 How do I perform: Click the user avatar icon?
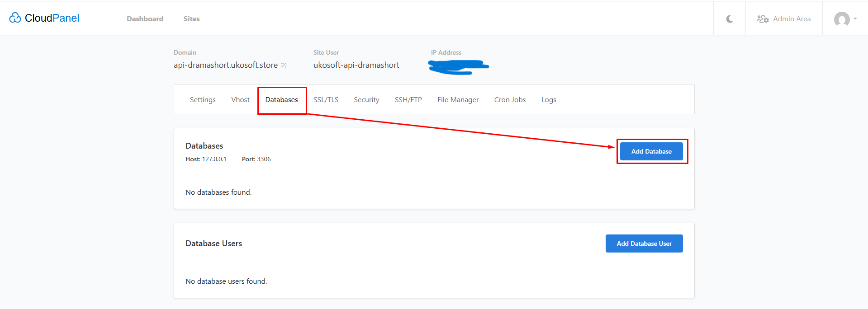click(842, 19)
